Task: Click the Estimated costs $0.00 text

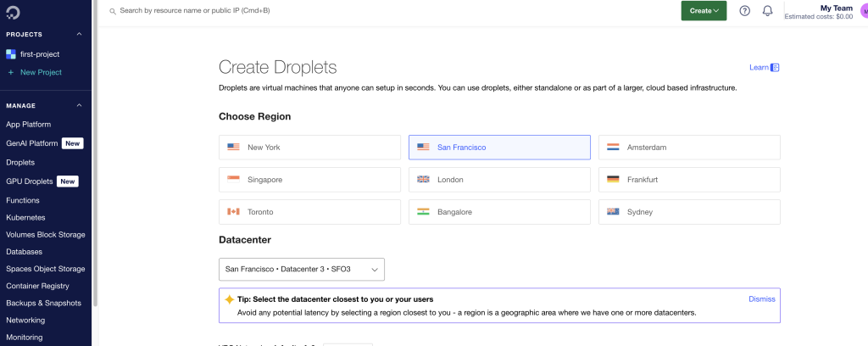Action: click(819, 17)
